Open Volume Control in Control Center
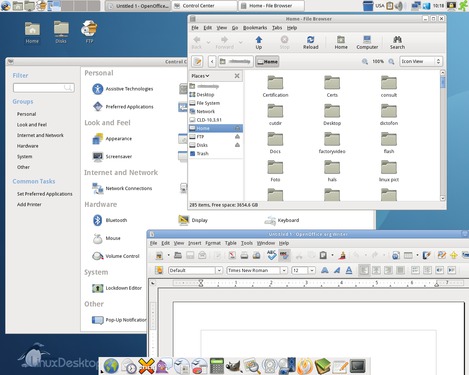 [116, 256]
